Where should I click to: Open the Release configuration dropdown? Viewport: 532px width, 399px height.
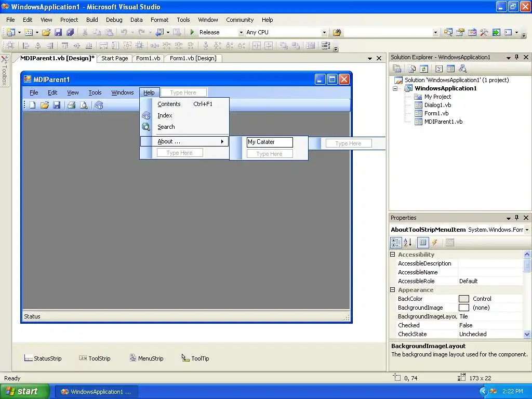[x=241, y=33]
